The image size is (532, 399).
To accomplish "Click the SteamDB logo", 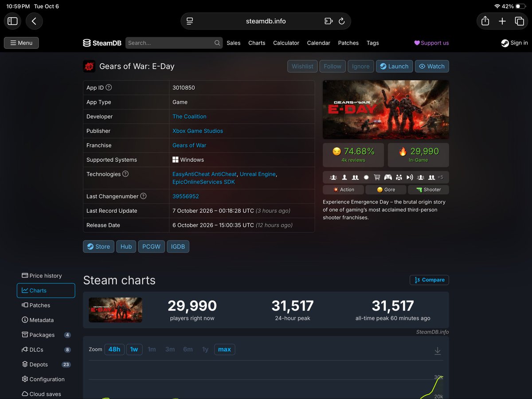I will [x=102, y=43].
